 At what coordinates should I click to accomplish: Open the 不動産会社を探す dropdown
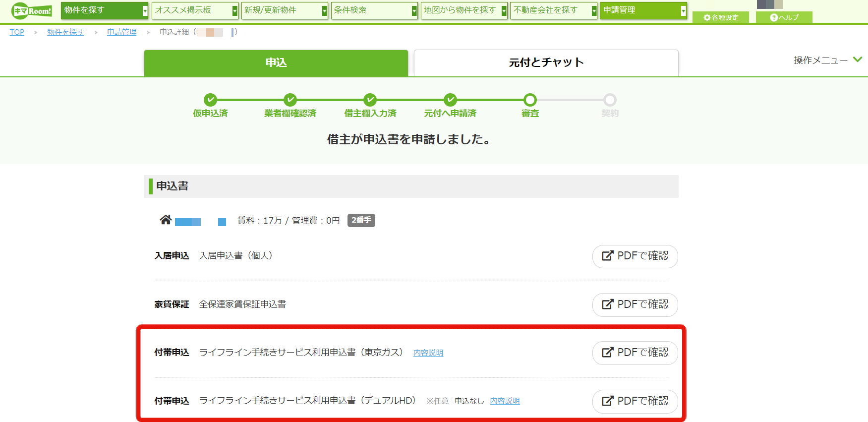coord(554,10)
